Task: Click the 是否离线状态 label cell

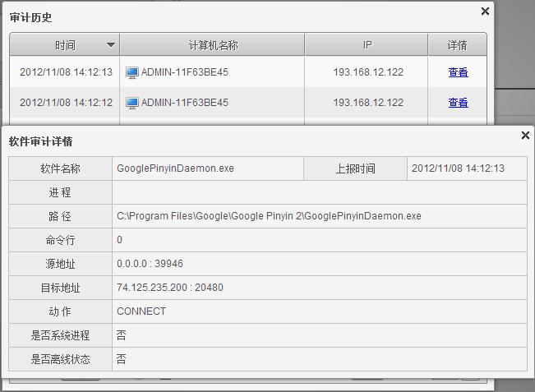Action: [60, 359]
